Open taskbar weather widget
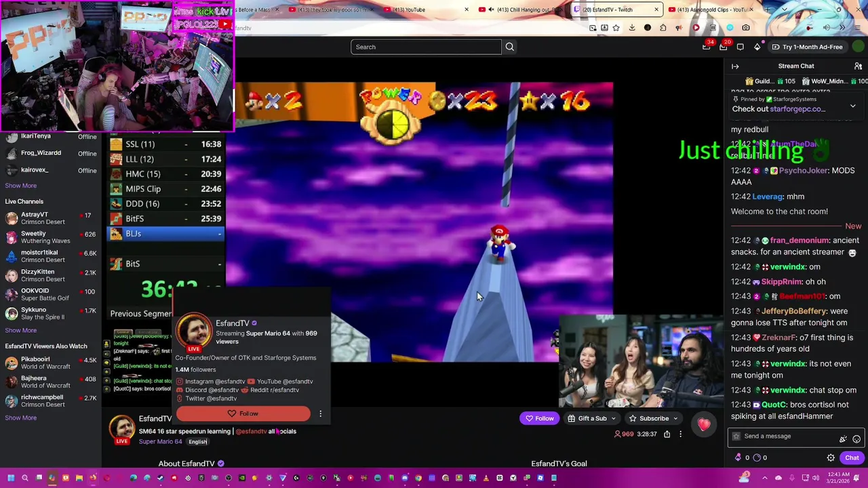Screen dimensions: 868x488 point(746,477)
